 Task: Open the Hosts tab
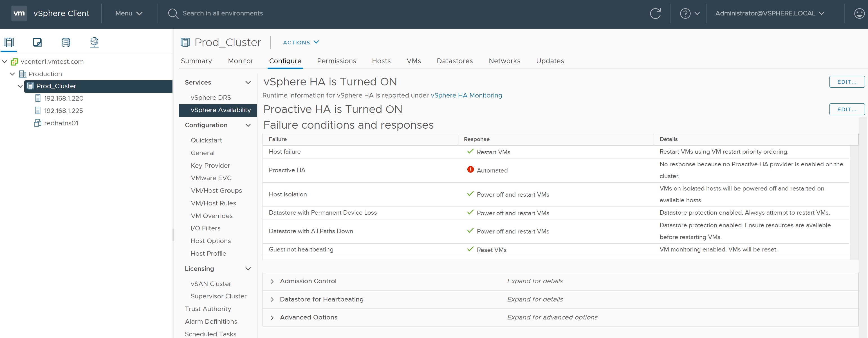(x=382, y=61)
